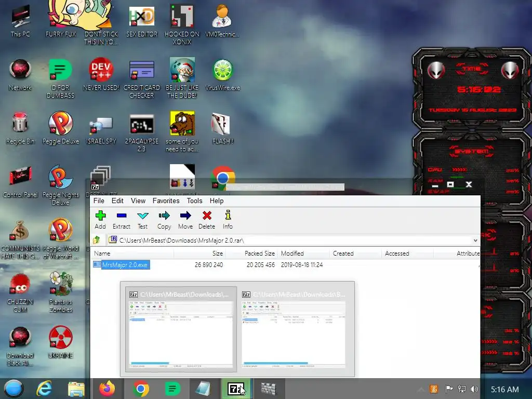Open Firefox from the taskbar
The height and width of the screenshot is (399, 532).
(107, 389)
